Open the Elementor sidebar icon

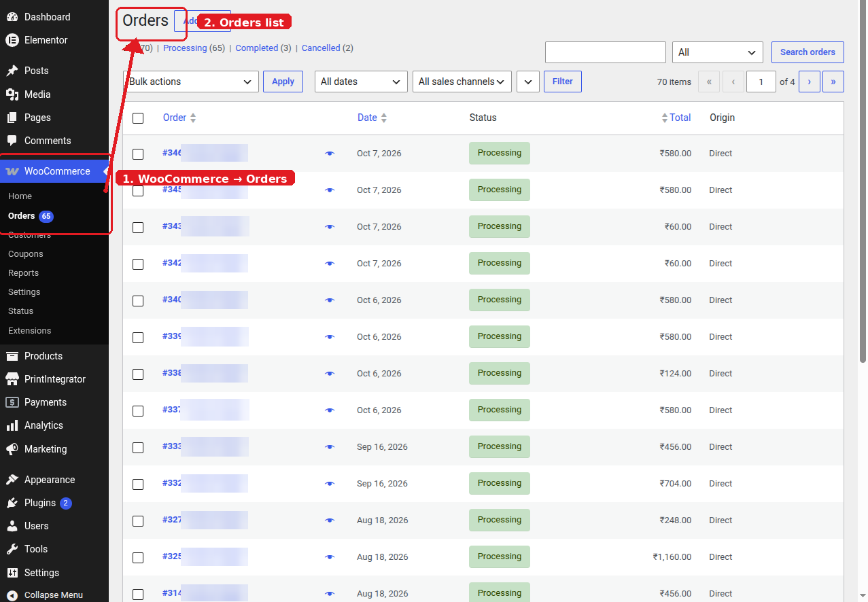pos(12,40)
